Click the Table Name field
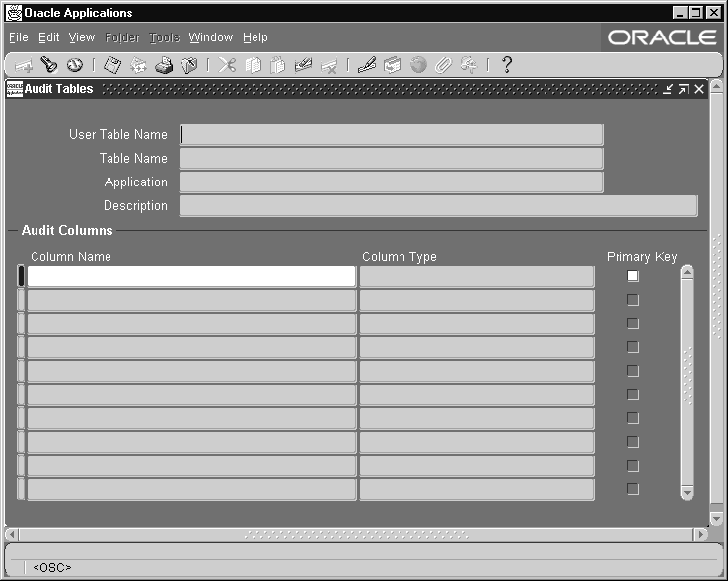The width and height of the screenshot is (728, 581). point(392,159)
